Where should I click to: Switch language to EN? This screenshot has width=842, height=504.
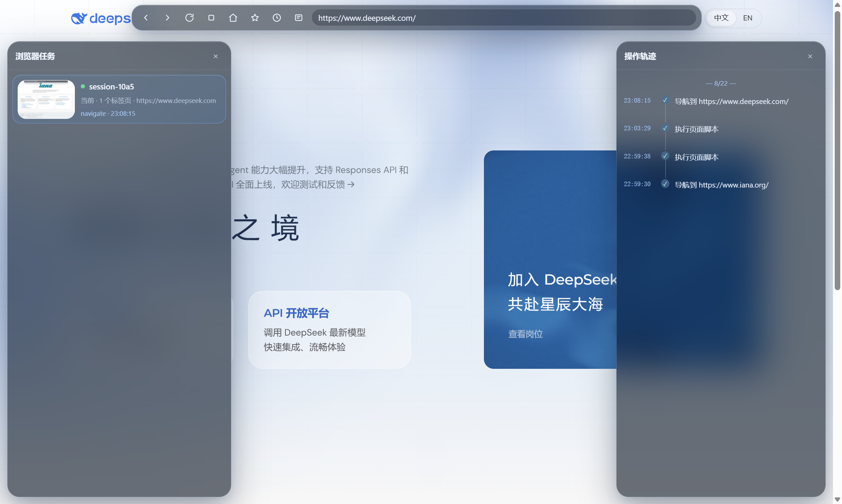(747, 18)
